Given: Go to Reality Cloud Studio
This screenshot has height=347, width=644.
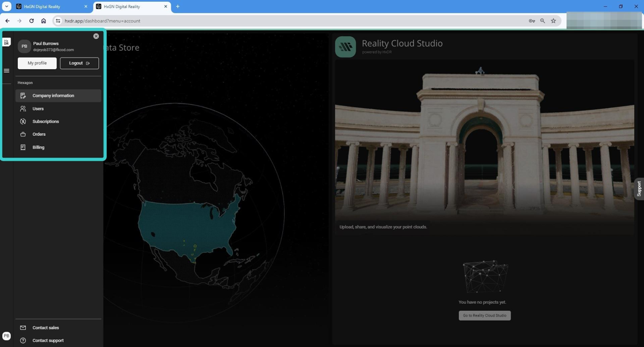Looking at the screenshot, I should click(x=485, y=315).
